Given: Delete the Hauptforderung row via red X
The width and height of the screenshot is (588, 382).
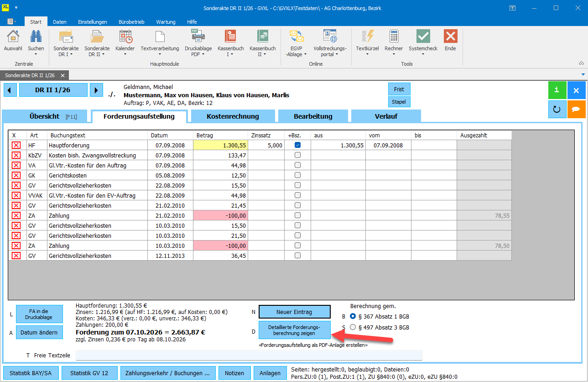Looking at the screenshot, I should pyautogui.click(x=16, y=145).
